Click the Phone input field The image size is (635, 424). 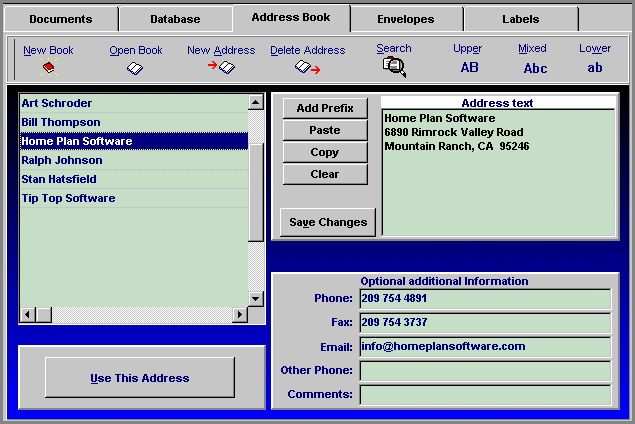pyautogui.click(x=485, y=299)
